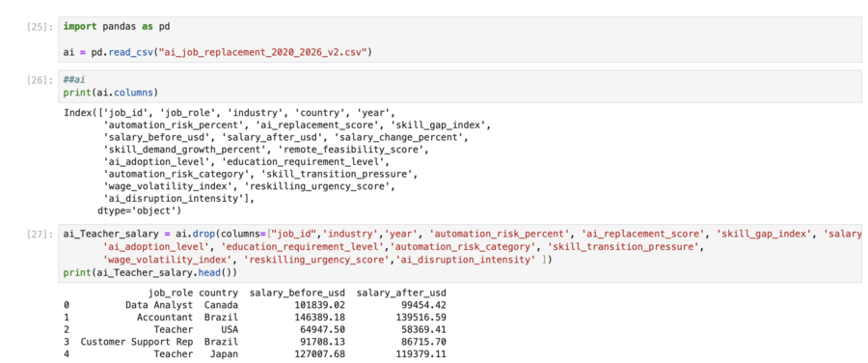Screen dimensions: 868x363
Task: Click the Customer Support Rep row
Action: tap(255, 342)
